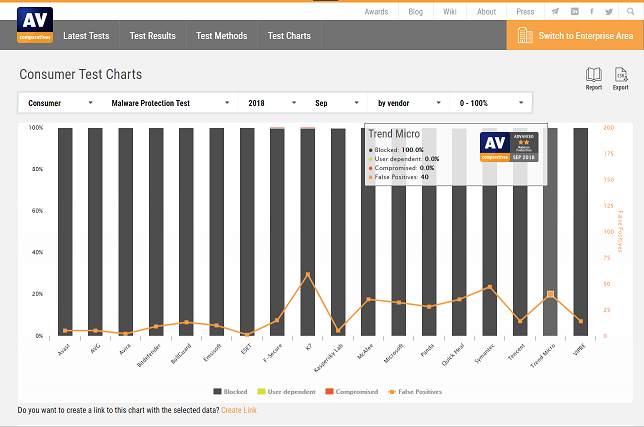Click the Trend Micro vendor axis label

(x=542, y=355)
